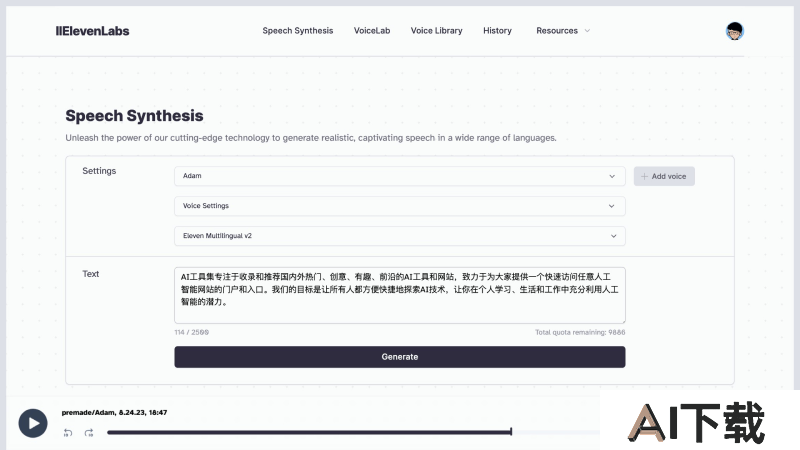Image resolution: width=800 pixels, height=450 pixels.
Task: View the History page
Action: coord(497,31)
